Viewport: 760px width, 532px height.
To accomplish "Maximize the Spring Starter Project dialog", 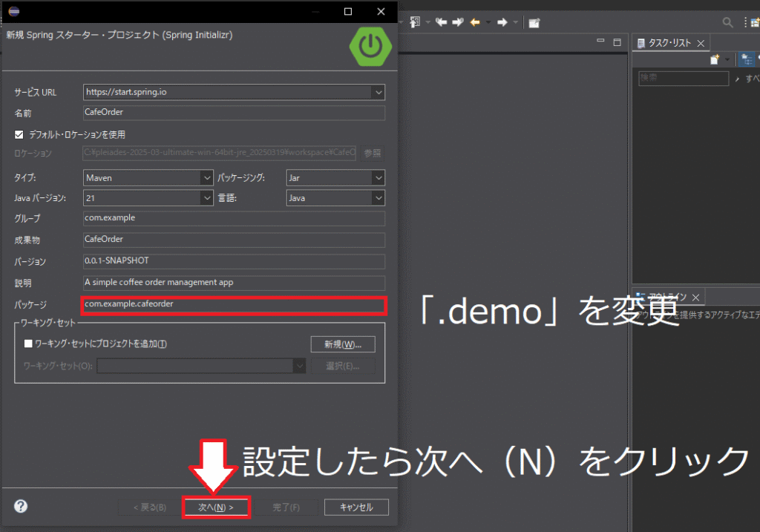I will coord(348,11).
